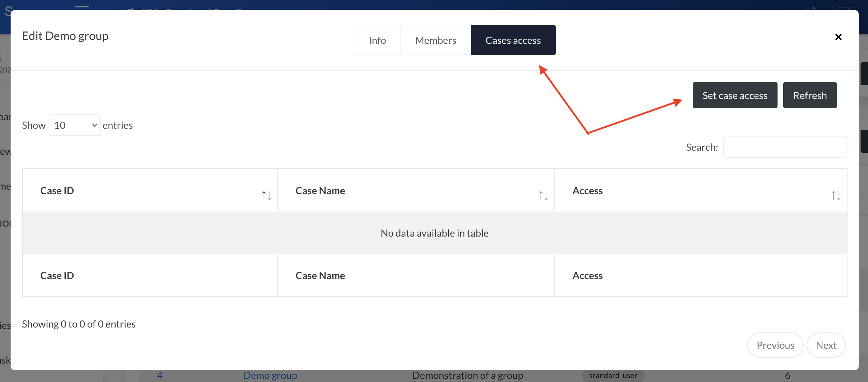The width and height of the screenshot is (868, 382).
Task: Click the Refresh button
Action: (810, 95)
